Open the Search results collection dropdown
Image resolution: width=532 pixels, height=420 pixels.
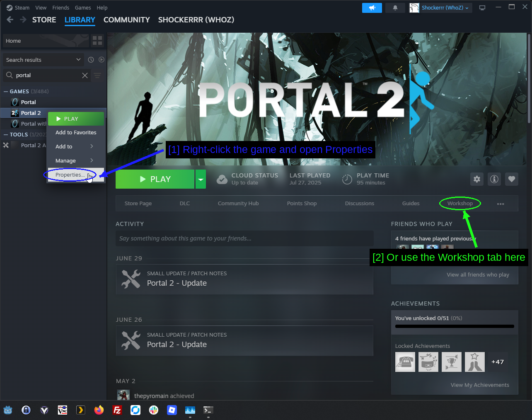coord(43,60)
